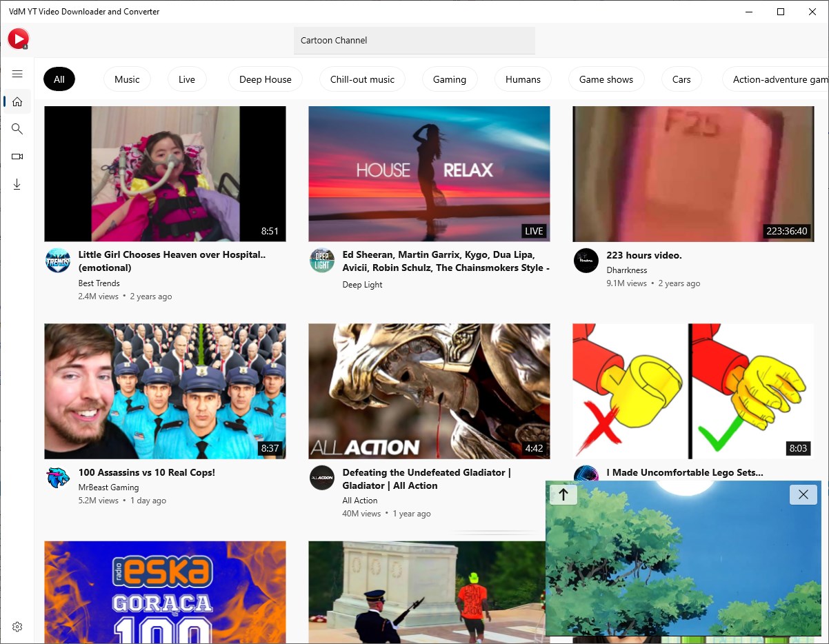
Task: Click the 'All Action' channel name text
Action: click(x=360, y=501)
